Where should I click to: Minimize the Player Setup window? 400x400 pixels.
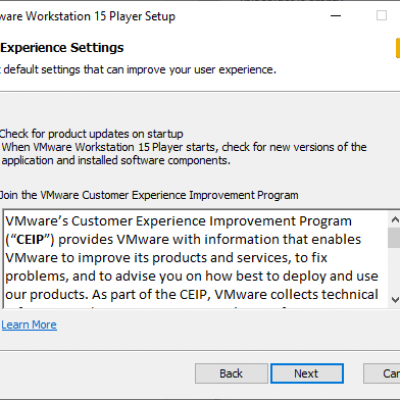pyautogui.click(x=336, y=16)
